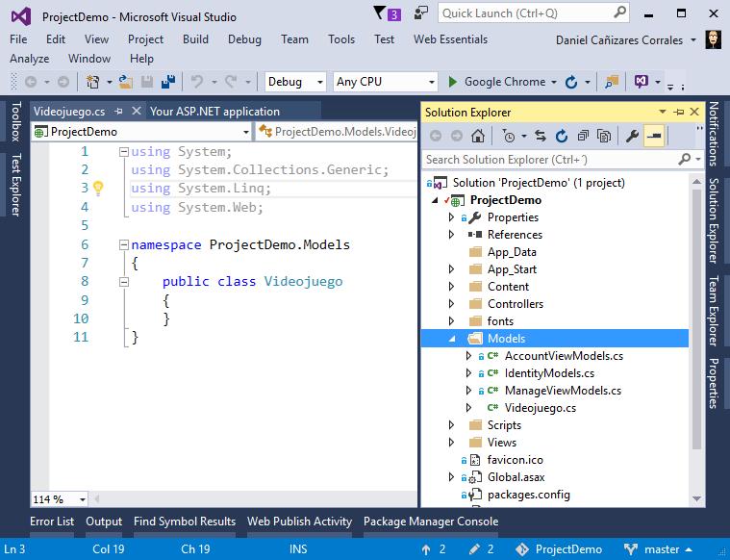Click the unpublished commits up arrow in status bar
The width and height of the screenshot is (730, 560).
pyautogui.click(x=426, y=549)
